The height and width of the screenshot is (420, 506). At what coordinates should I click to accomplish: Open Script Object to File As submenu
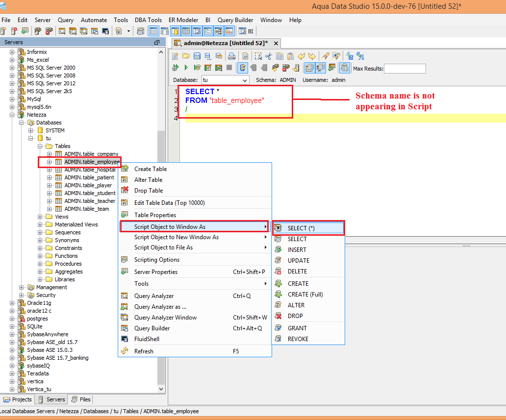click(x=195, y=247)
